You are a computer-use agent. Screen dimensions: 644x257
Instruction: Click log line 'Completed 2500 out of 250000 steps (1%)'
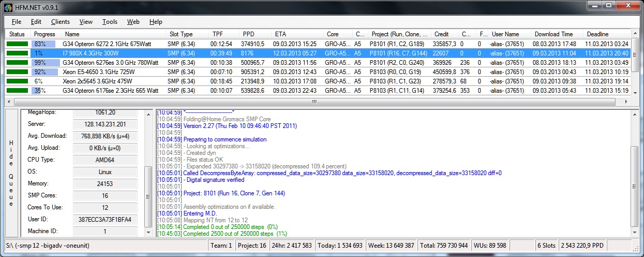pos(223,234)
